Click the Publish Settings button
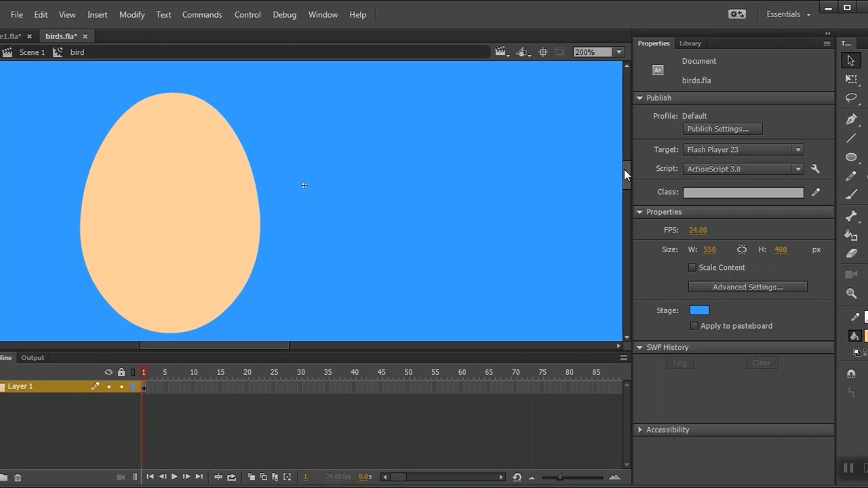The height and width of the screenshot is (488, 868). [722, 129]
